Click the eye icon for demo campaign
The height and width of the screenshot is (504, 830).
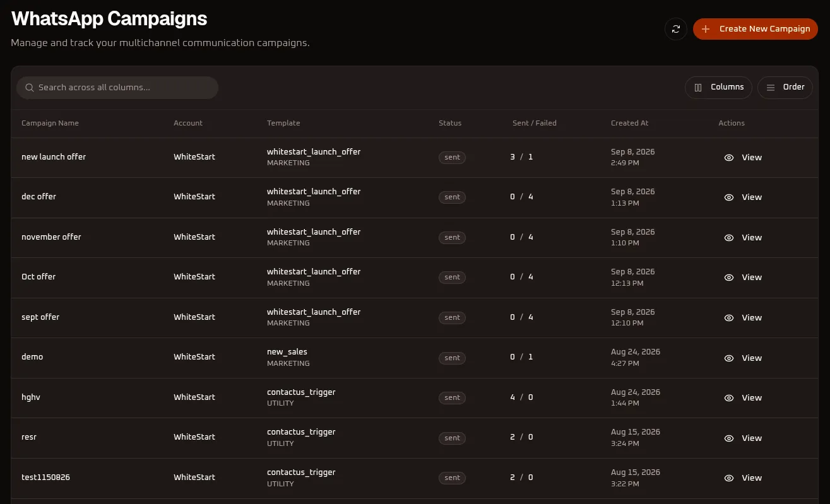pos(729,358)
